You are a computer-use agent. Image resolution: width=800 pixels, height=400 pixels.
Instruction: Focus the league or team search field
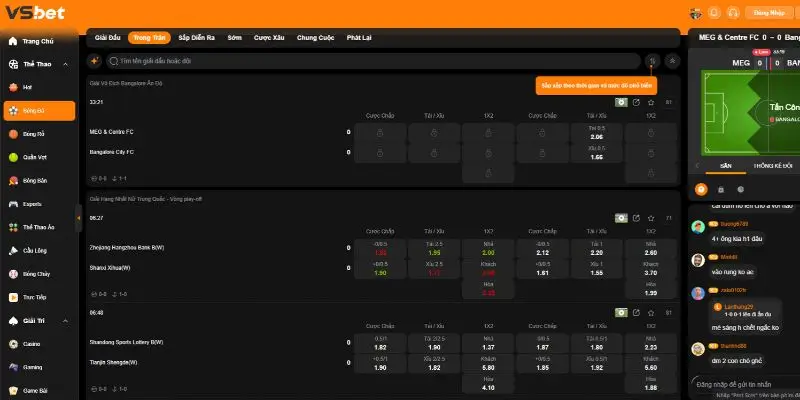point(373,61)
